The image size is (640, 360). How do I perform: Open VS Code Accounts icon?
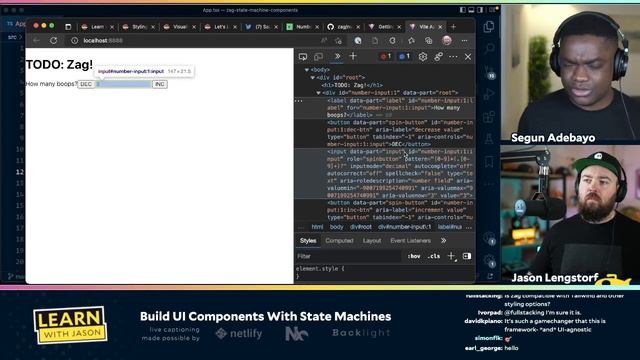point(489,238)
